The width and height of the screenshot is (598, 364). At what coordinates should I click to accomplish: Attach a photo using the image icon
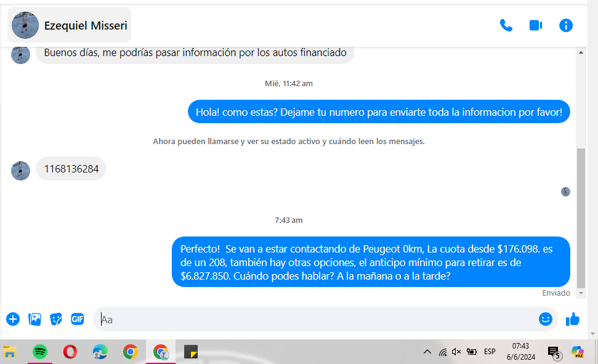pyautogui.click(x=34, y=319)
